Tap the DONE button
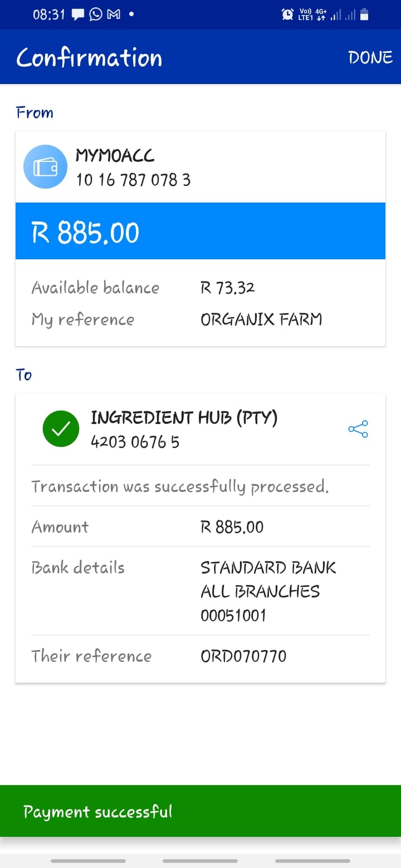Viewport: 401px width, 868px height. tap(370, 57)
